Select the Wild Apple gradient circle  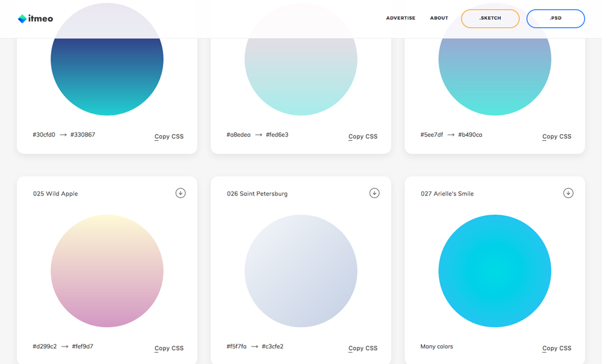tap(107, 271)
